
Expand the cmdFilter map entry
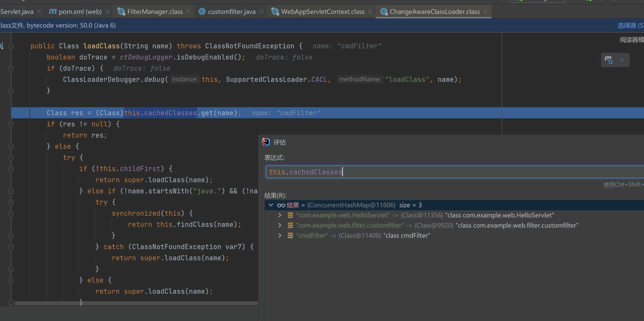point(280,235)
